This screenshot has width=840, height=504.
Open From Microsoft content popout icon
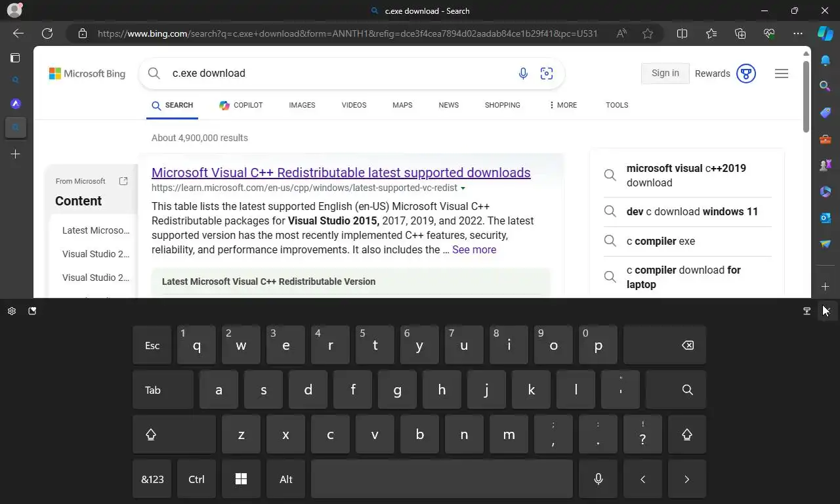tap(123, 181)
